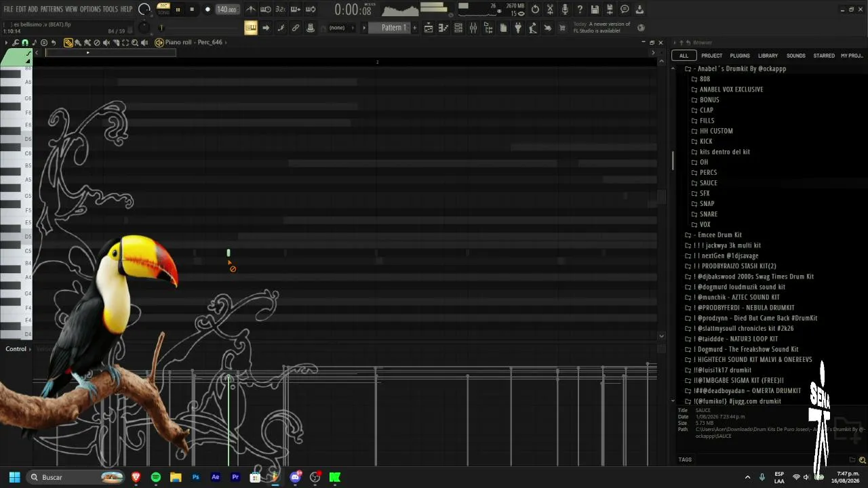The height and width of the screenshot is (488, 868).
Task: Open the piano roll menu arrow
Action: pyautogui.click(x=6, y=42)
